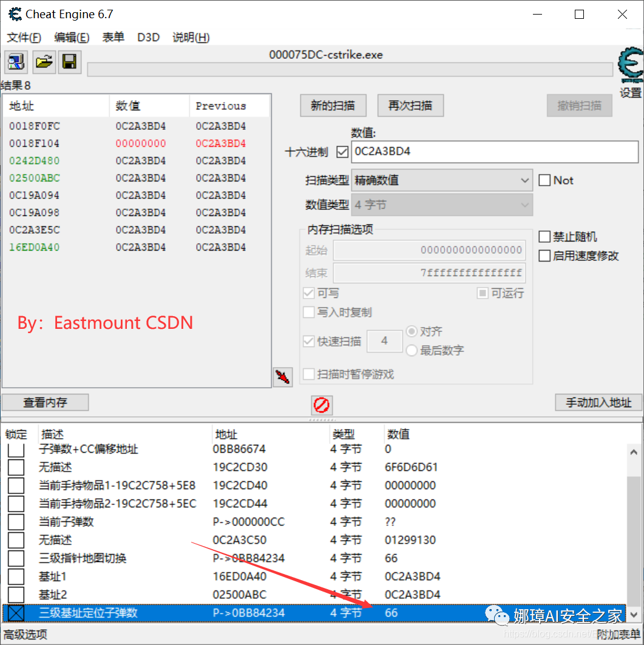Select the 对齐 radio button
This screenshot has height=645, width=644.
point(412,331)
